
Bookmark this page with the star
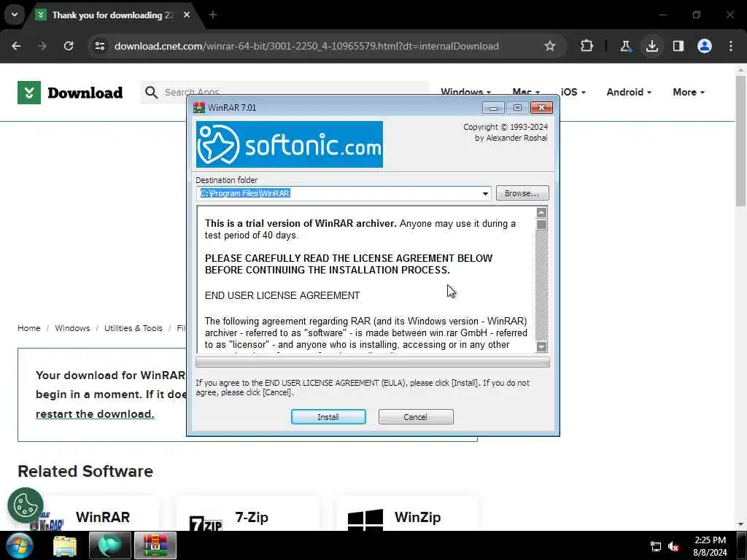click(x=550, y=46)
